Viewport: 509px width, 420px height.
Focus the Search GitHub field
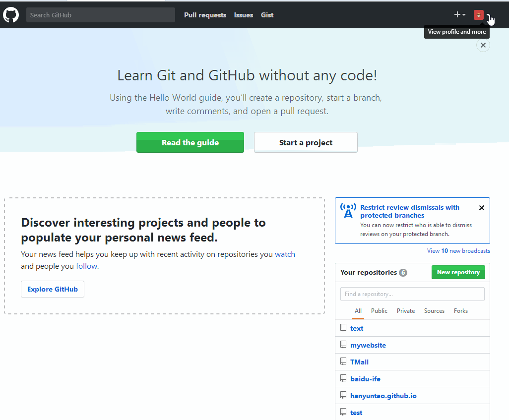[x=101, y=15]
